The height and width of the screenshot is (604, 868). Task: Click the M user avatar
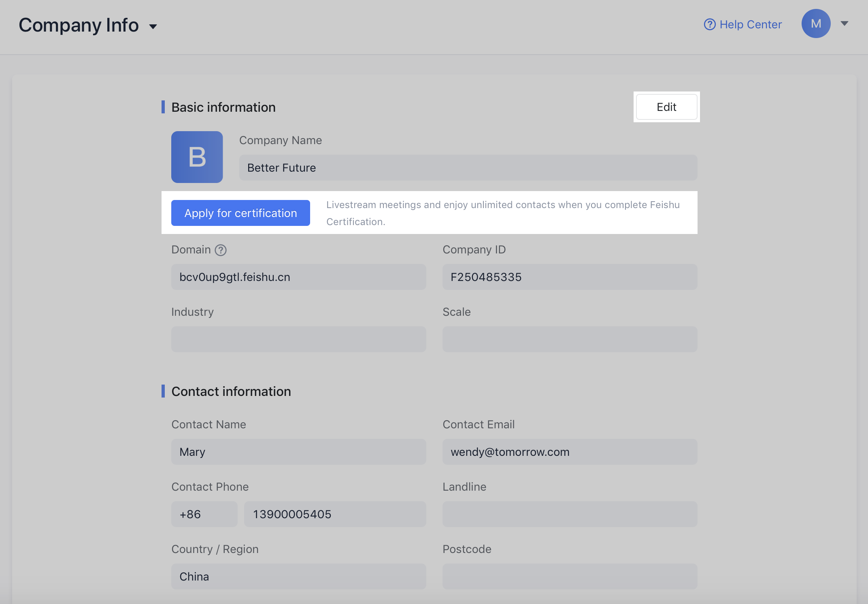click(x=816, y=23)
